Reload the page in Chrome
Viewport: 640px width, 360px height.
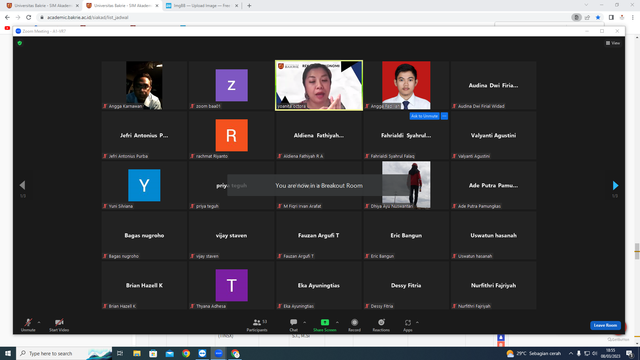coord(29,18)
